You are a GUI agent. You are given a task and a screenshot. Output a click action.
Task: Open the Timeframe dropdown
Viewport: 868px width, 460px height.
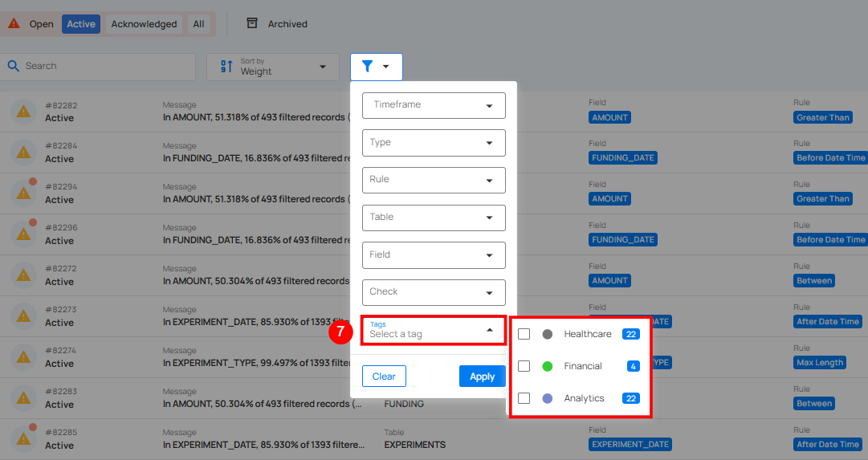click(x=434, y=105)
